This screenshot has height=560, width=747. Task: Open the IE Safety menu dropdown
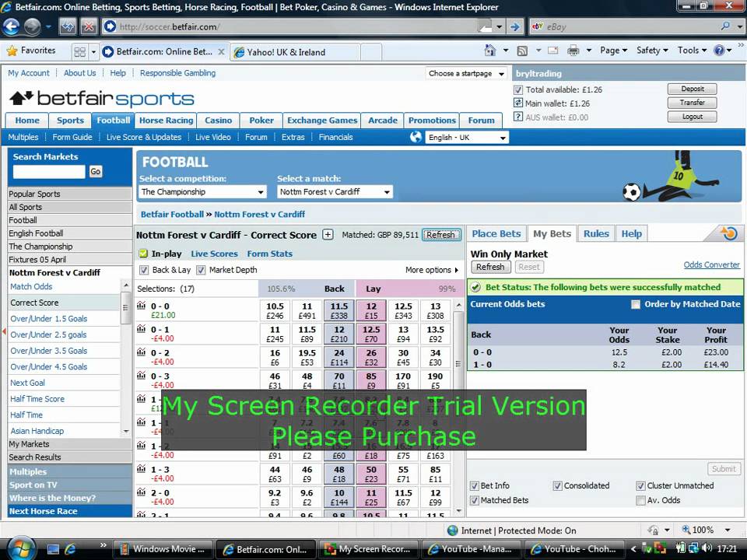(652, 51)
